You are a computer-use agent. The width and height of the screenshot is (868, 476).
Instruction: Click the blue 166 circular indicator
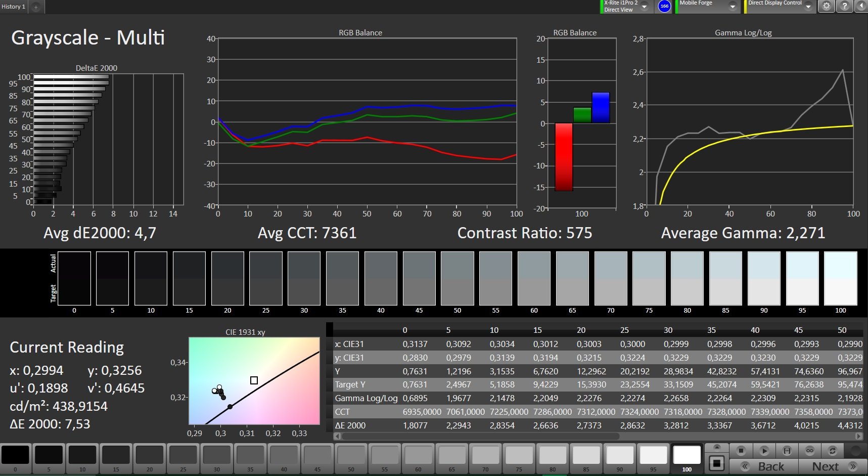point(664,7)
